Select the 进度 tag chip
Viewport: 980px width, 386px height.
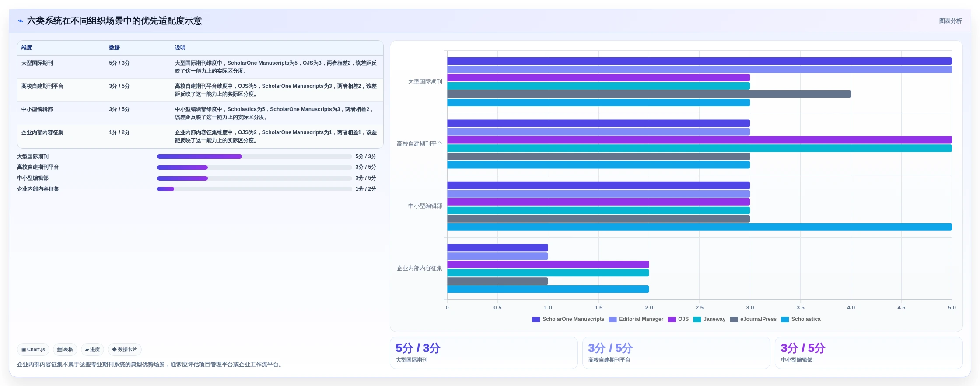92,350
